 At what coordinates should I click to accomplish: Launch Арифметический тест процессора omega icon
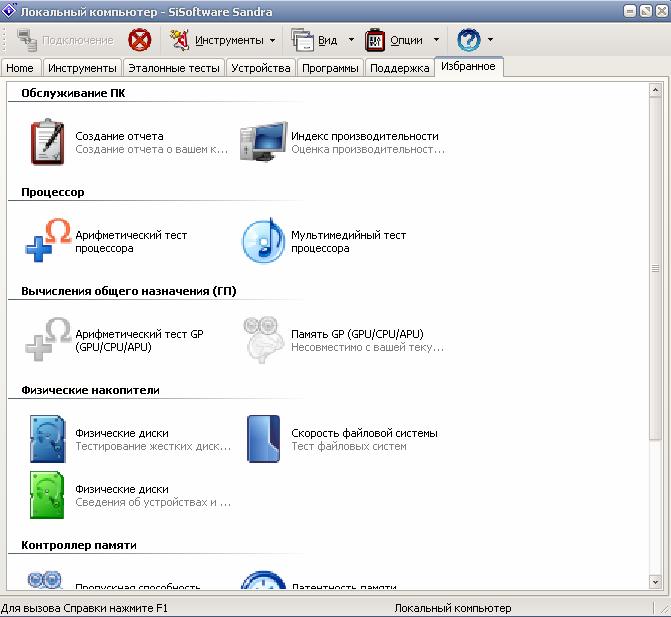click(48, 240)
